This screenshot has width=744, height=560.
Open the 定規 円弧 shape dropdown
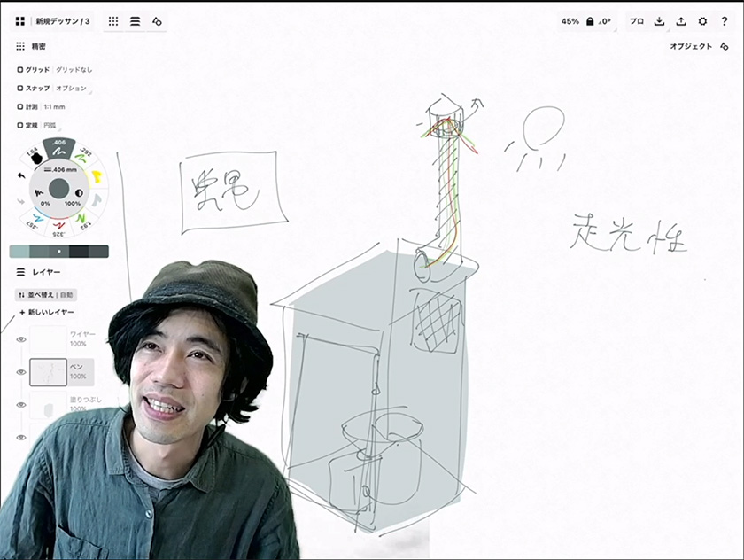[56, 126]
